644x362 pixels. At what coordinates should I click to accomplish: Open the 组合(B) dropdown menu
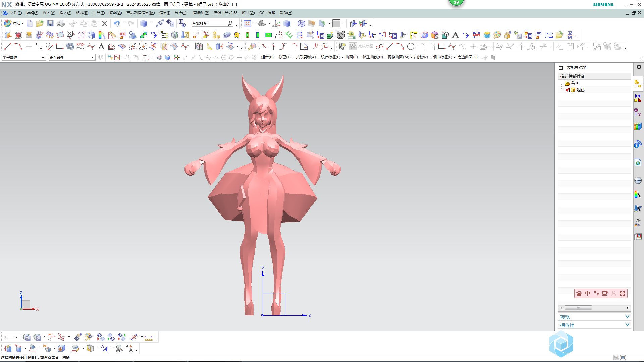click(269, 57)
